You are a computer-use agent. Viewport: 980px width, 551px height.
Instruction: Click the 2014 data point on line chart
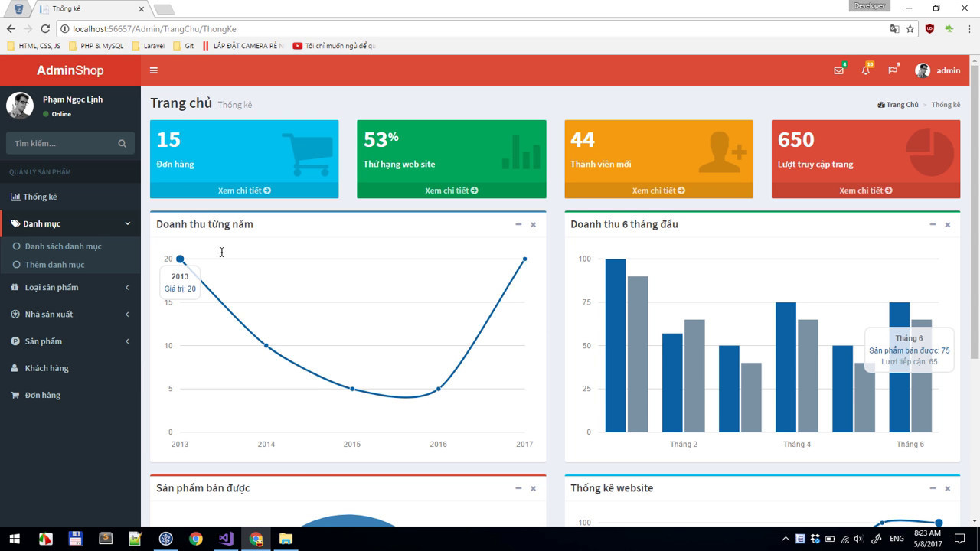(x=266, y=346)
